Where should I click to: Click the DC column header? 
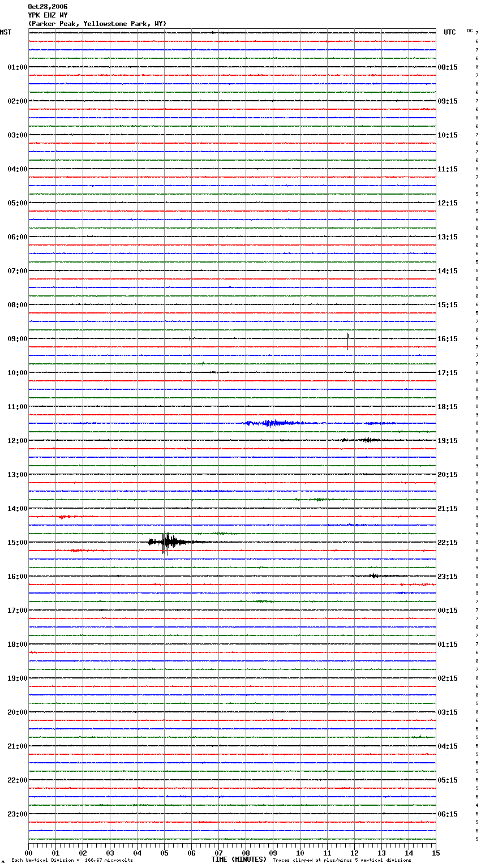tap(470, 31)
